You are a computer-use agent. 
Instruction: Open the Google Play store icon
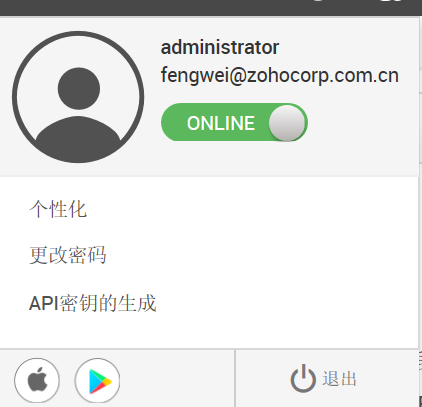click(97, 380)
